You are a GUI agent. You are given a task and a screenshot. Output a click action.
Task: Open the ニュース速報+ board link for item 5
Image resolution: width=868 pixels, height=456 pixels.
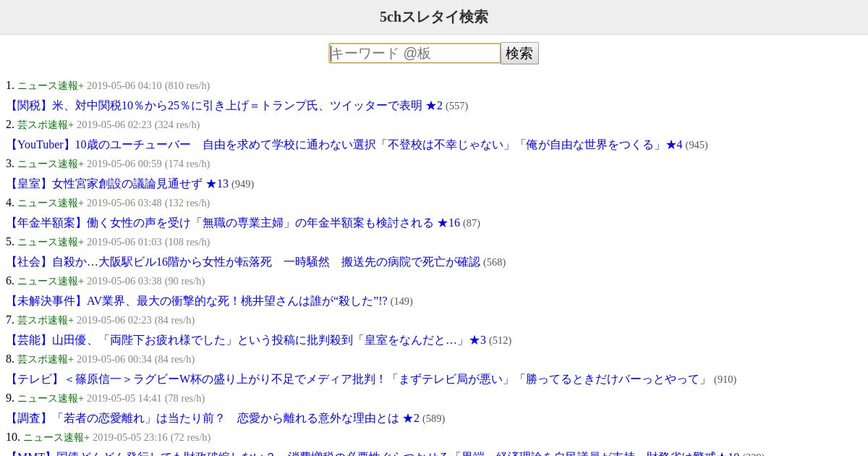pos(51,242)
